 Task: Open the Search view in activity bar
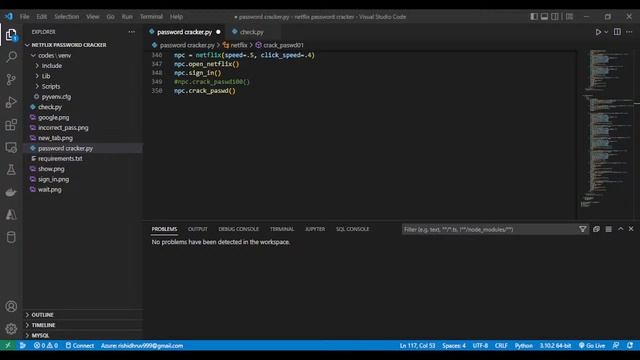[x=11, y=56]
